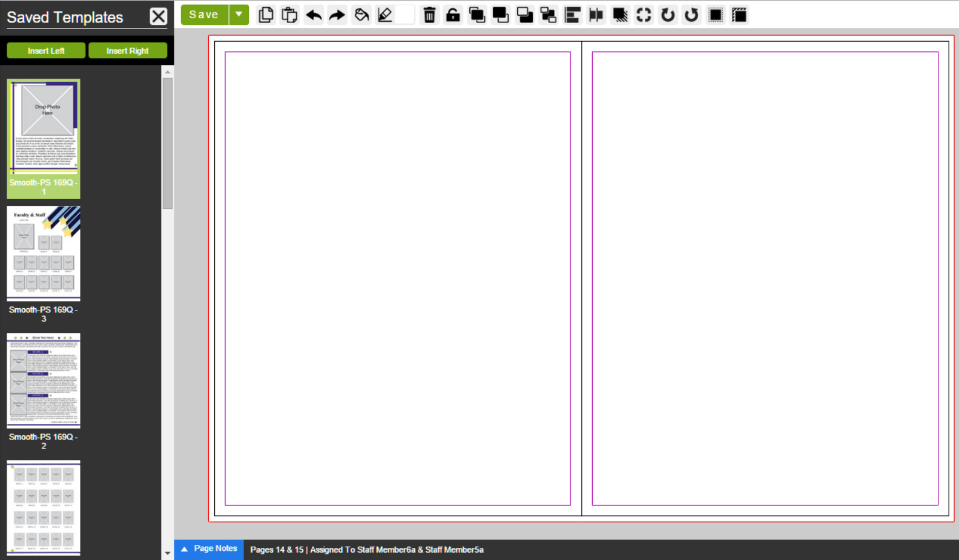
Task: Click the dotted-border black square icon
Action: (716, 15)
